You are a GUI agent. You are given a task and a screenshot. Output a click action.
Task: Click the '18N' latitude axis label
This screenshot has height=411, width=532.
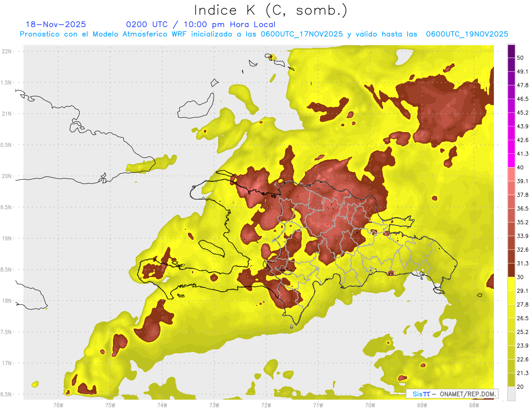point(8,301)
